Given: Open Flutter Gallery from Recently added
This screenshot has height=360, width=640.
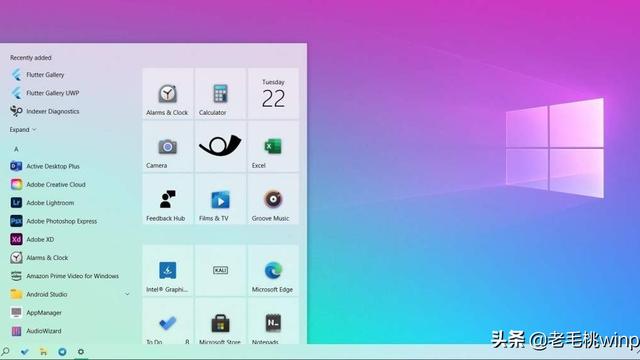Looking at the screenshot, I should [38, 75].
